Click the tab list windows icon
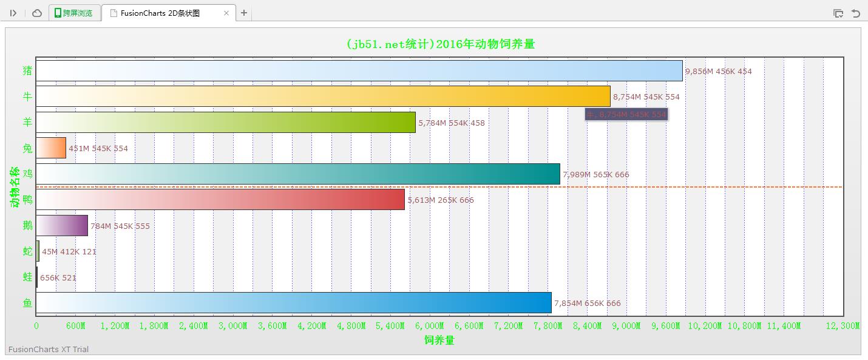 [x=838, y=13]
